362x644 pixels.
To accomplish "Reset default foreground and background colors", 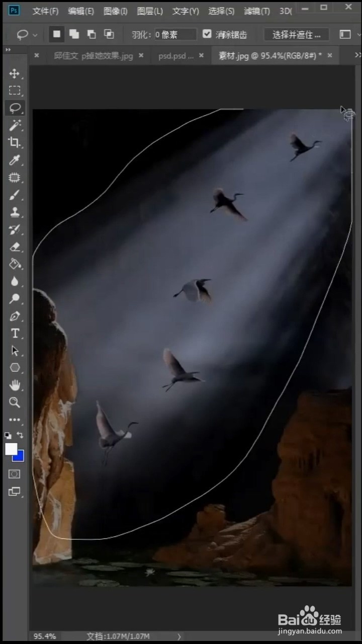I will [x=8, y=435].
